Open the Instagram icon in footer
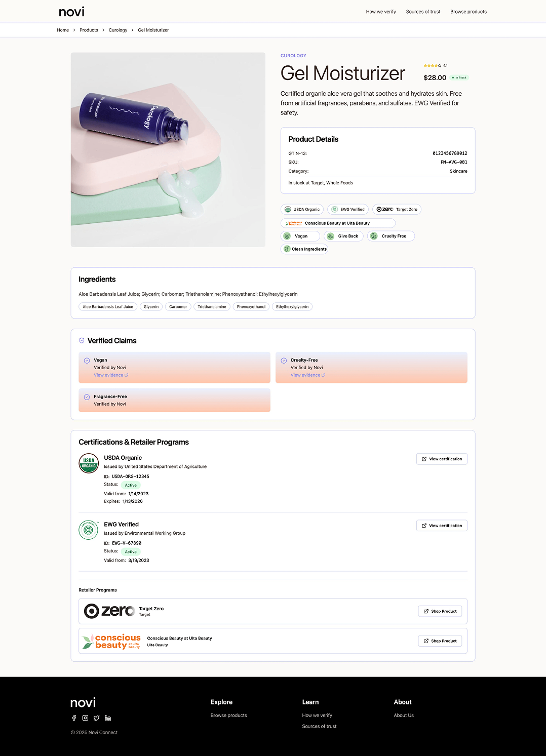The height and width of the screenshot is (756, 546). [x=85, y=718]
